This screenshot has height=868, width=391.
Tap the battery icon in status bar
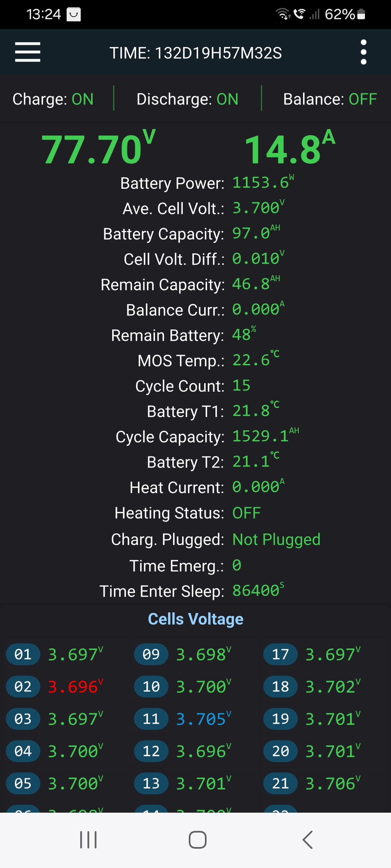(361, 14)
